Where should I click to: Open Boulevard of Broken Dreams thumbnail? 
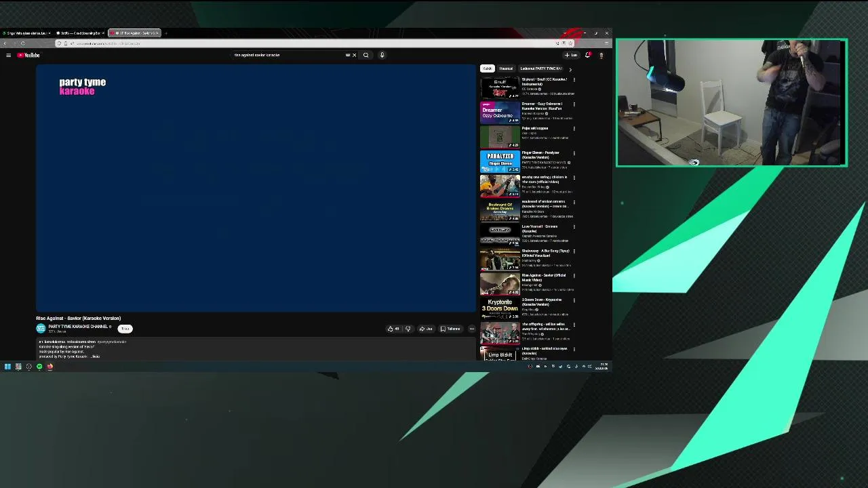pyautogui.click(x=500, y=210)
